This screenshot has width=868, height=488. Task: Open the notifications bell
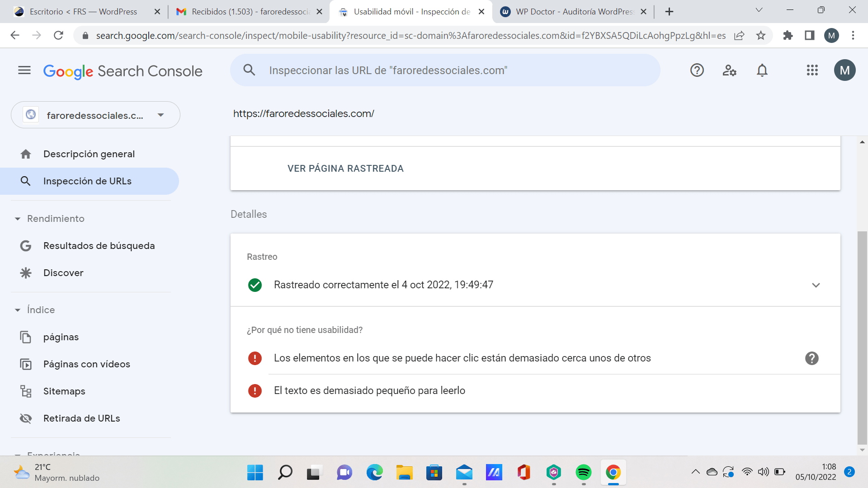pyautogui.click(x=762, y=70)
